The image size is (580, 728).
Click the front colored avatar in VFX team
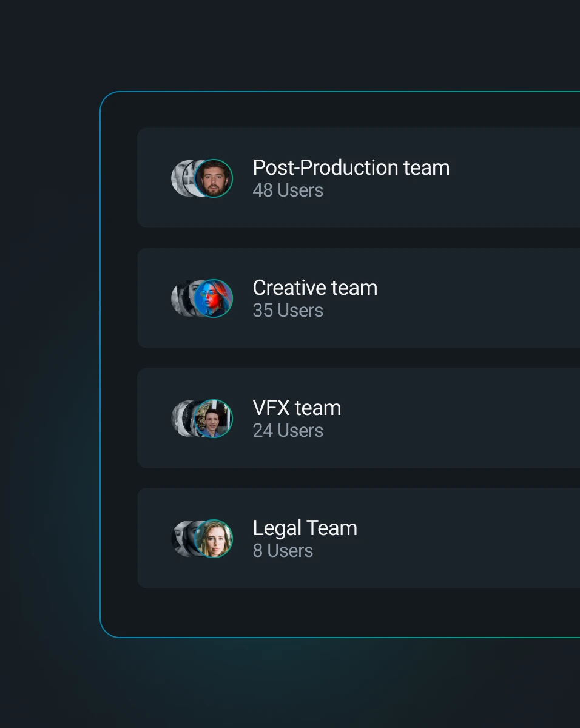click(214, 419)
